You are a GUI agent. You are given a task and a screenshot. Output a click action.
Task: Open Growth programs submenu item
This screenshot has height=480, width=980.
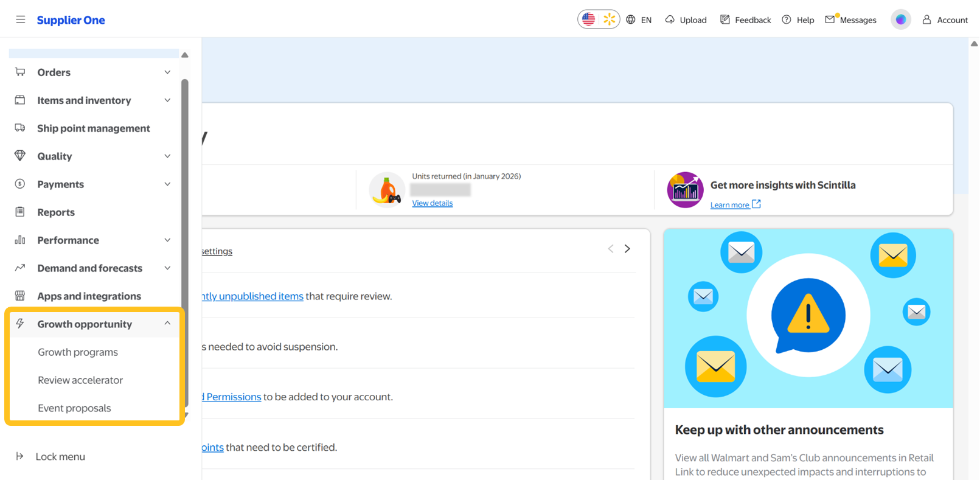click(x=78, y=352)
